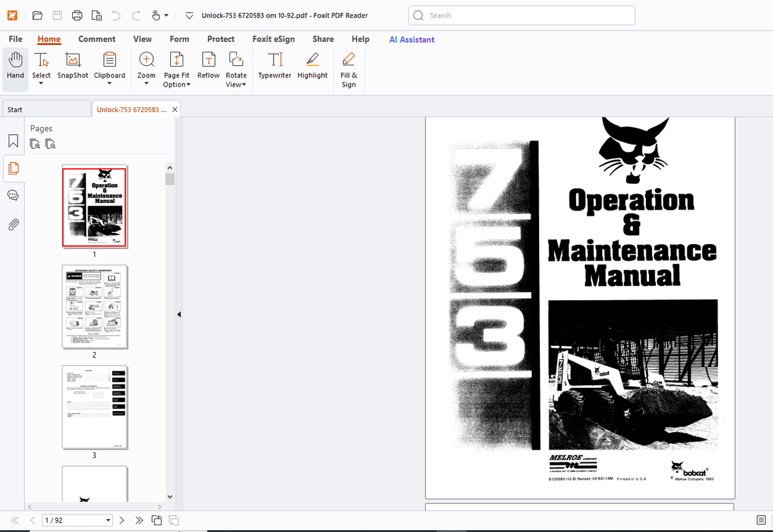
Task: Open the Fill & Sign tool
Action: tap(348, 69)
